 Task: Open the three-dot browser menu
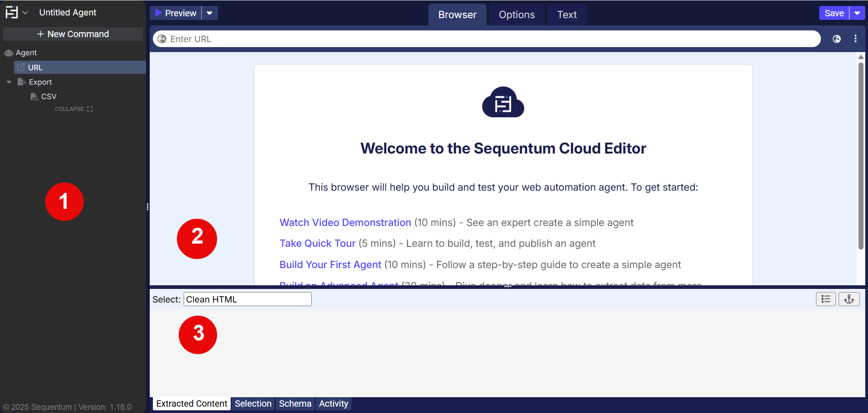[x=855, y=39]
